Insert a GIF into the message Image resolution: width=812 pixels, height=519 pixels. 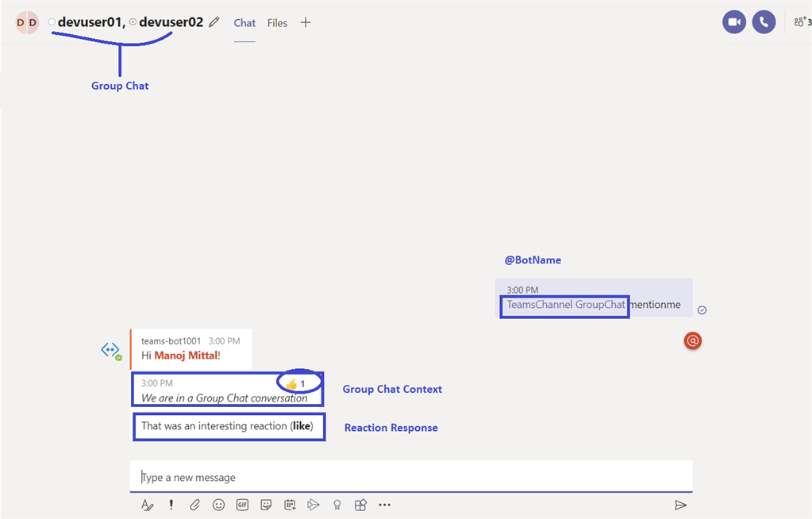242,505
